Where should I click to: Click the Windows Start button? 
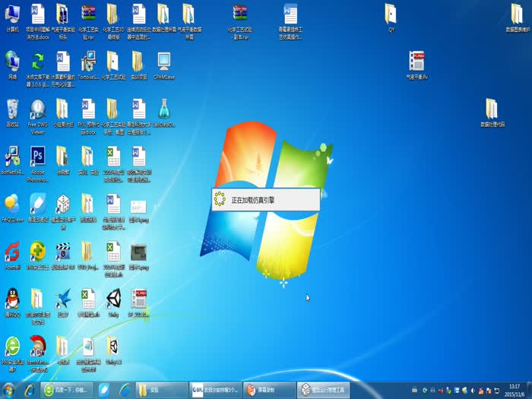tap(9, 390)
